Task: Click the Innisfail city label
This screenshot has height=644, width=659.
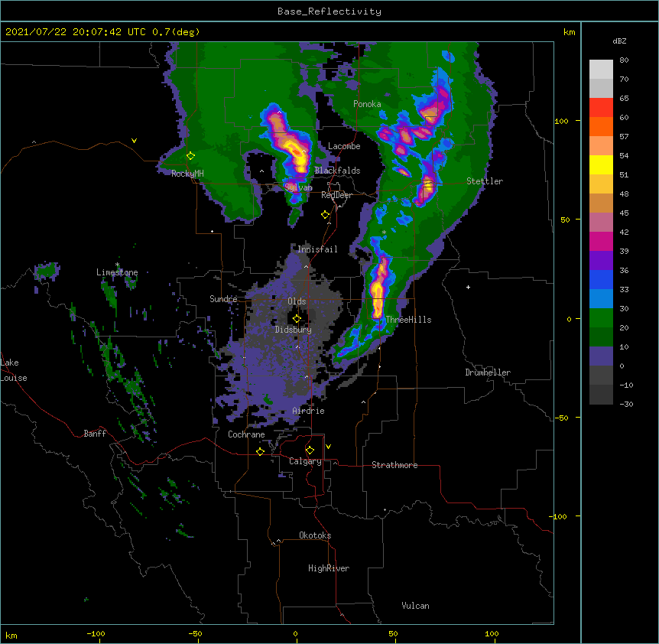Action: point(317,249)
